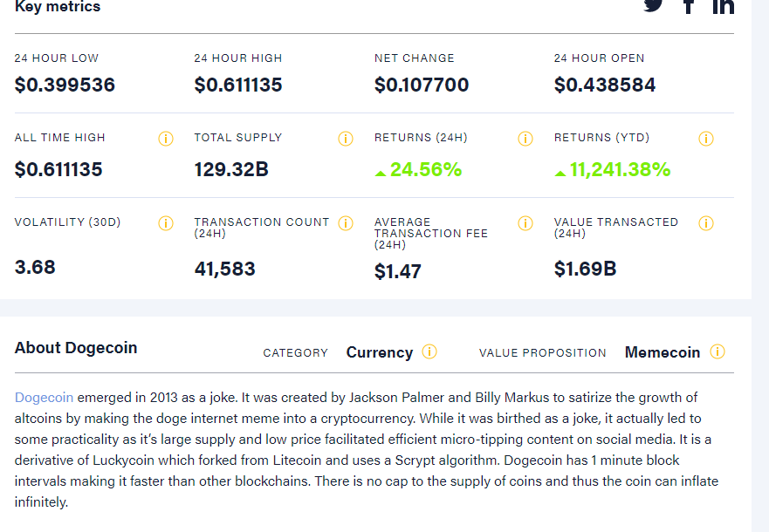Click the VALUE PROPOSITION label

[543, 353]
